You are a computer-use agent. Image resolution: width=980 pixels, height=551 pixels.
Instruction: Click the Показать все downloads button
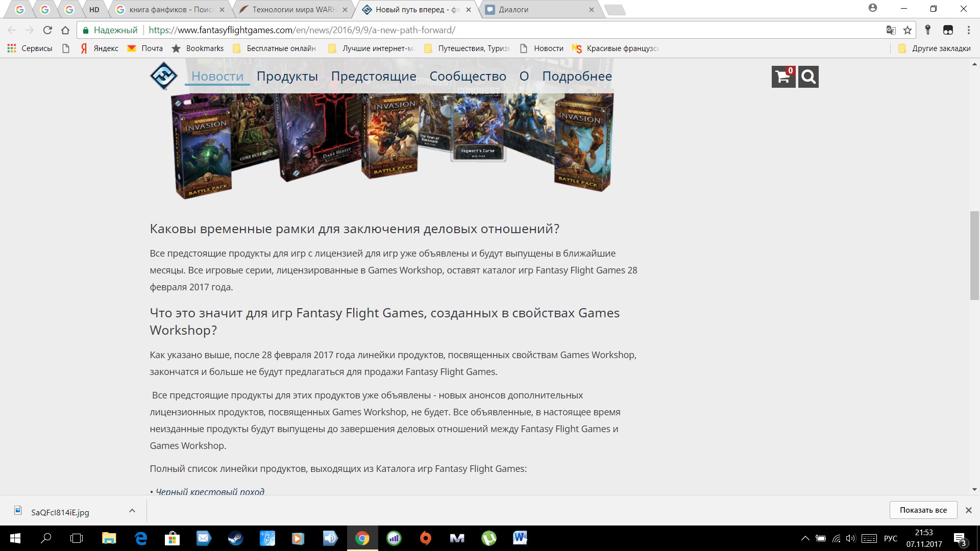click(x=923, y=510)
